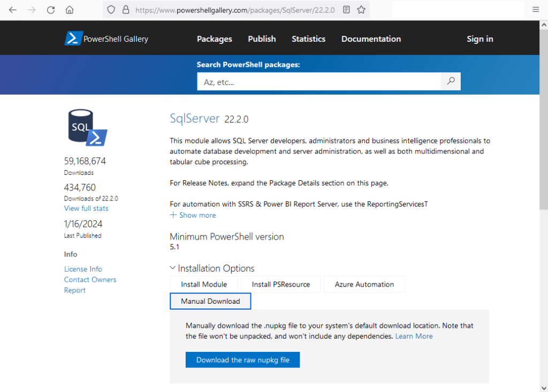Click the PowerShell package search field
This screenshot has height=392, width=548.
pos(321,81)
